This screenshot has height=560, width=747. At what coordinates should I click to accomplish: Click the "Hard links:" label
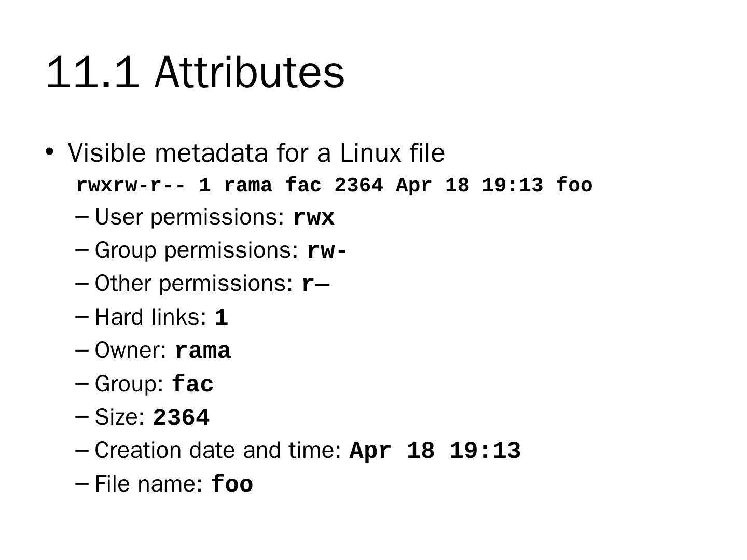point(151,317)
